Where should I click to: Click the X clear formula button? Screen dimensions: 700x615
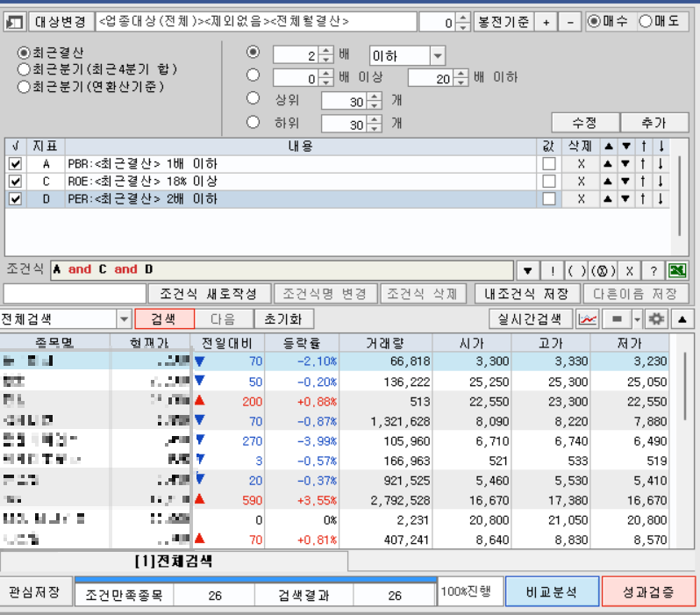pyautogui.click(x=629, y=271)
